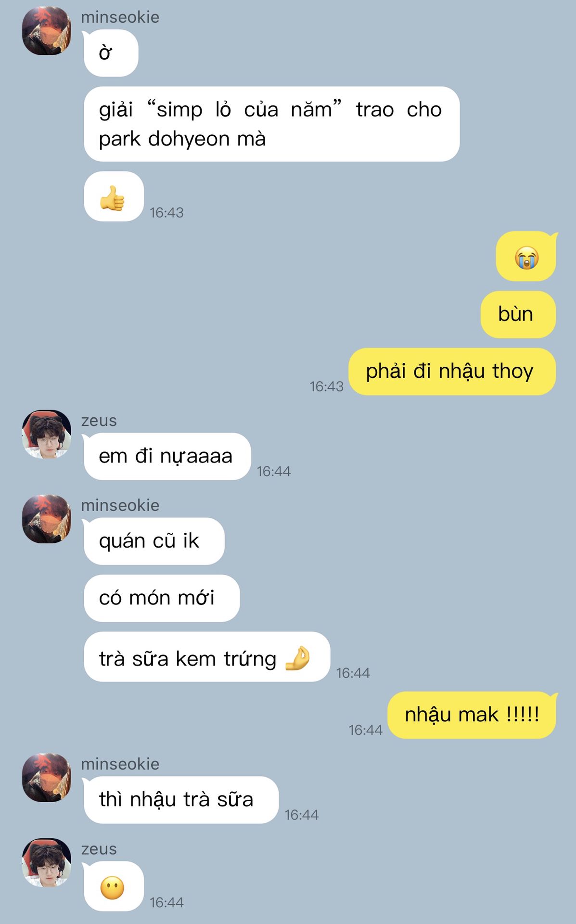Select the "quán cũ ik" bubble
This screenshot has width=576, height=924.
(154, 541)
